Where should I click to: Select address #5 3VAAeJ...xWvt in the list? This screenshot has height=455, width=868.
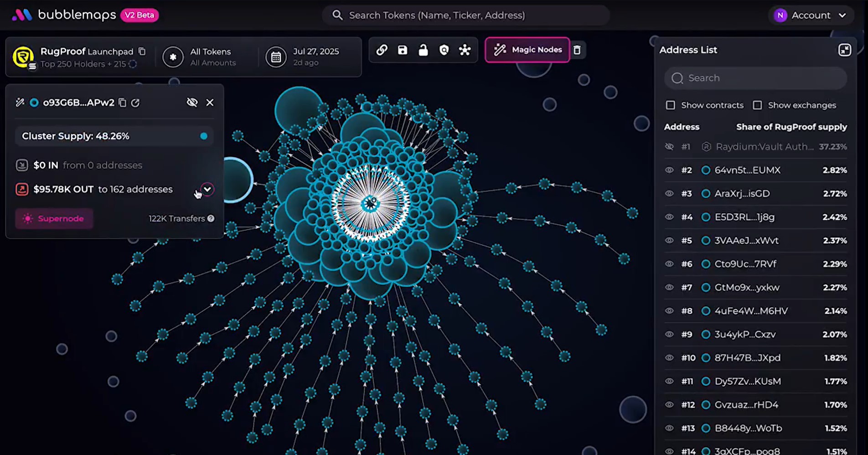point(746,240)
